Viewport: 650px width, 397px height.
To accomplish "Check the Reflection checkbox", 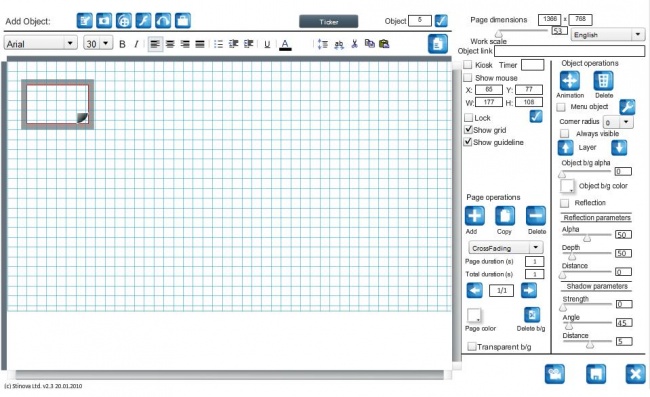I will 564,203.
